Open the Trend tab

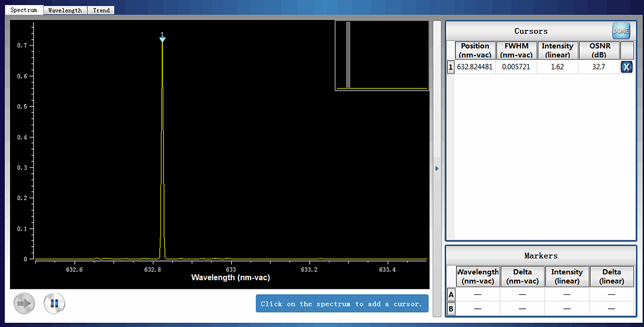[x=101, y=11]
